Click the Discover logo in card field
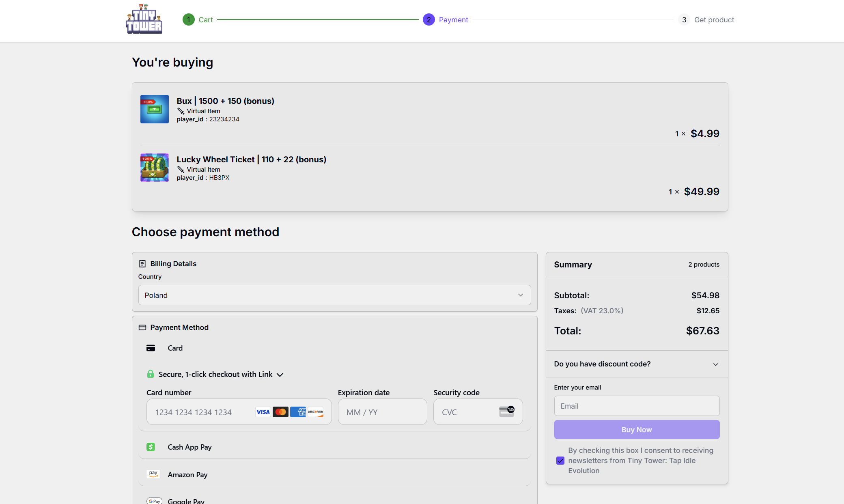 (x=315, y=412)
